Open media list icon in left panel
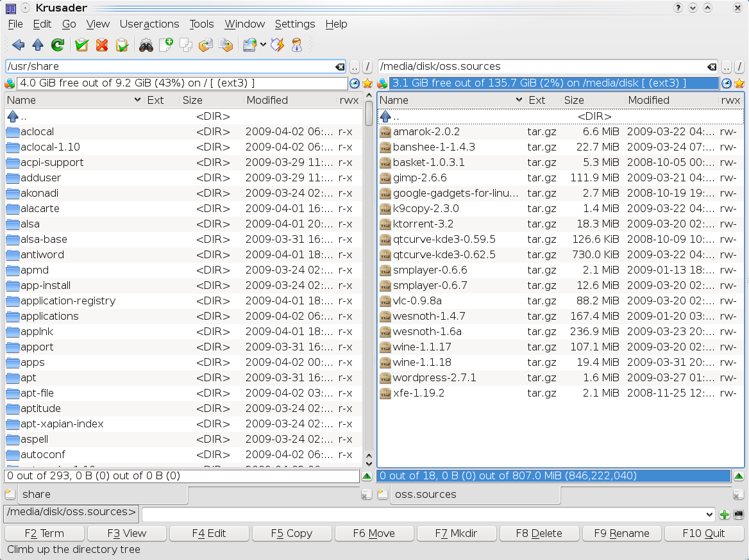The image size is (749, 560). (x=10, y=83)
